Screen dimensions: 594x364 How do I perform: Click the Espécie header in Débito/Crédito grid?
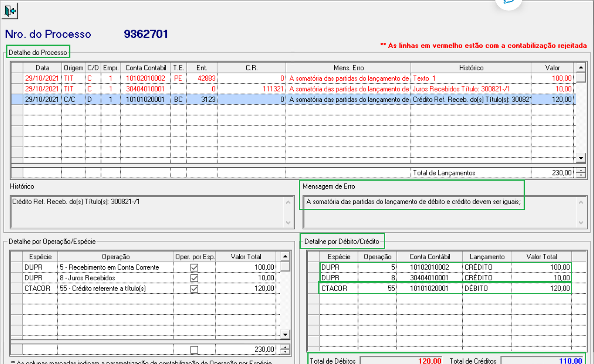[x=339, y=257]
